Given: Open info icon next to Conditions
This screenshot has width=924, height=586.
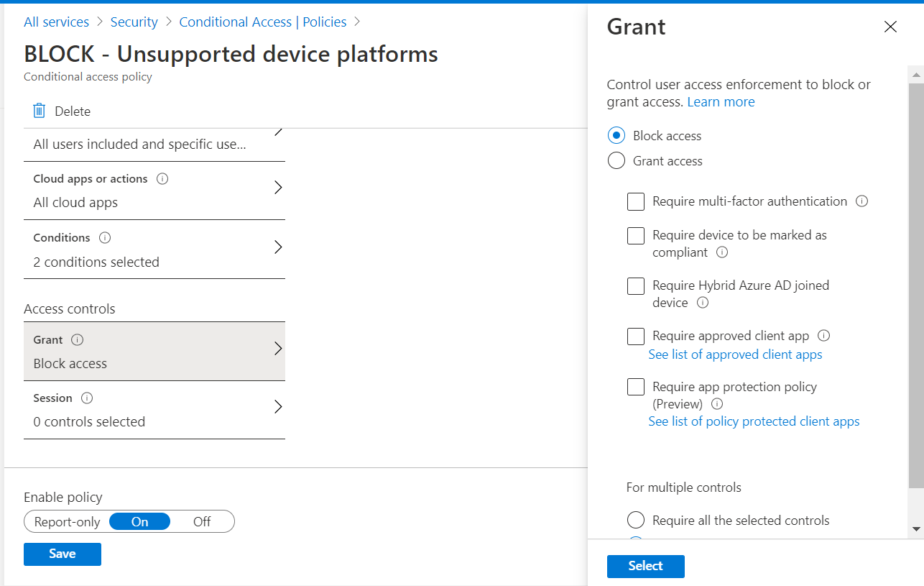Looking at the screenshot, I should click(105, 238).
